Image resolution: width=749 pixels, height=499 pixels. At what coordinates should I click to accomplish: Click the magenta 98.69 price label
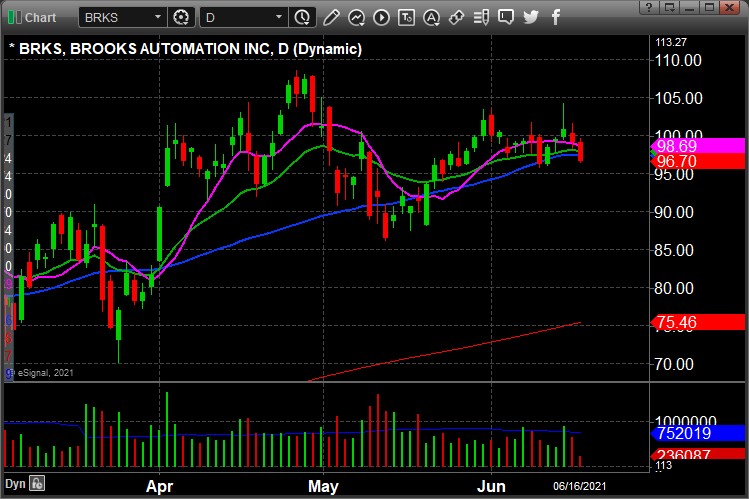coord(699,146)
